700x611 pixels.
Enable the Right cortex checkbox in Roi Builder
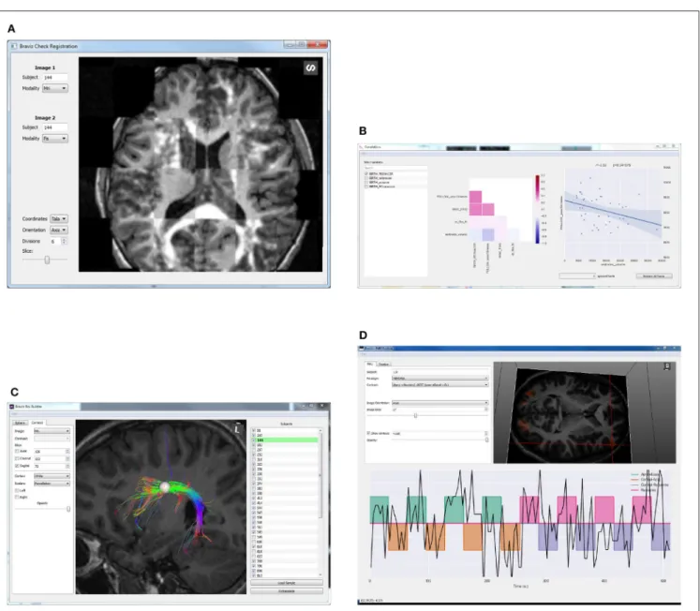point(18,497)
